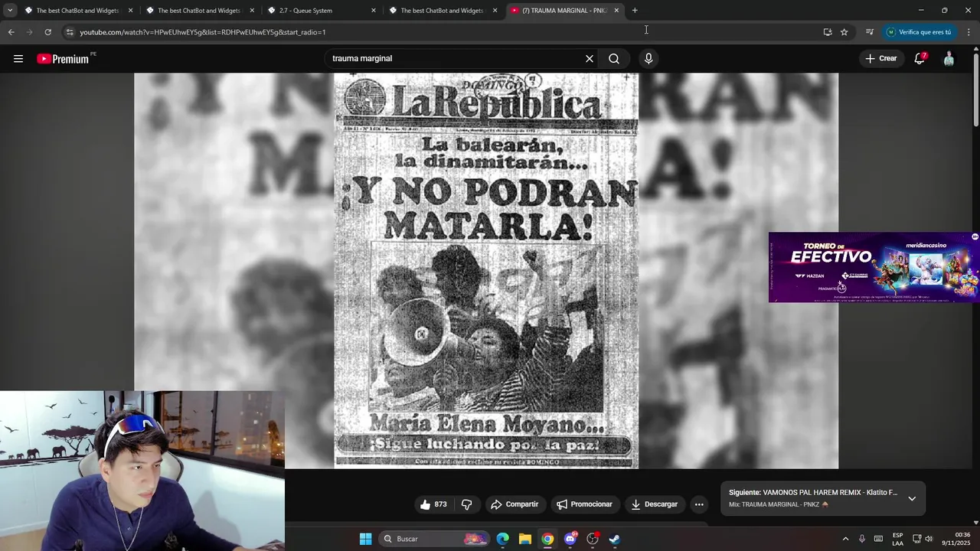Expand the Siguiente playlist panel chevron
The image size is (980, 551).
click(x=912, y=498)
